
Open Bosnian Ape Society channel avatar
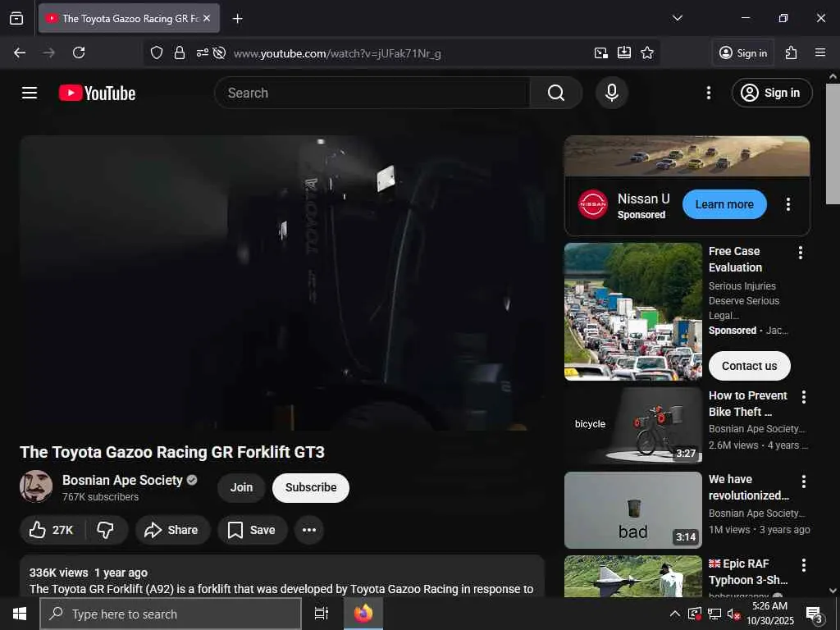[36, 486]
